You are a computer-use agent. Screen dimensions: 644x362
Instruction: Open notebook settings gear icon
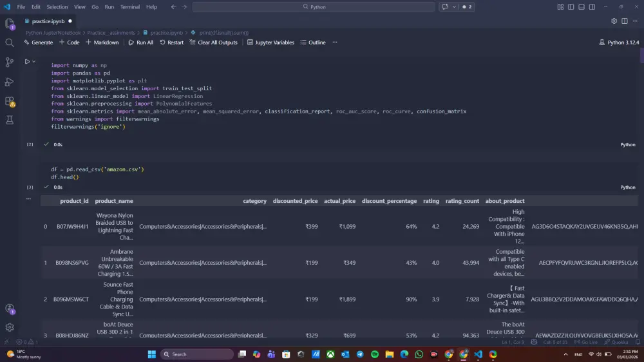point(614,21)
